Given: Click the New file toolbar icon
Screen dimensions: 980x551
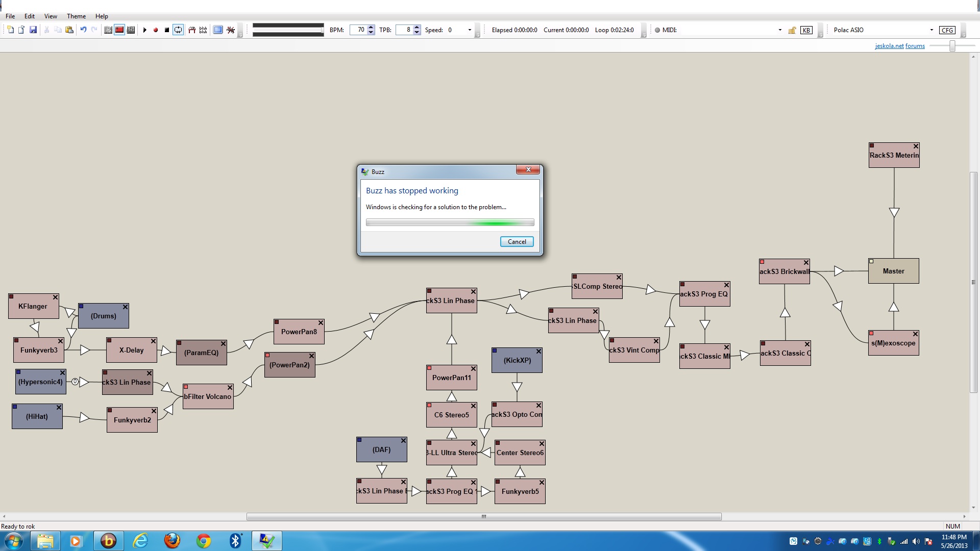Looking at the screenshot, I should coord(11,30).
